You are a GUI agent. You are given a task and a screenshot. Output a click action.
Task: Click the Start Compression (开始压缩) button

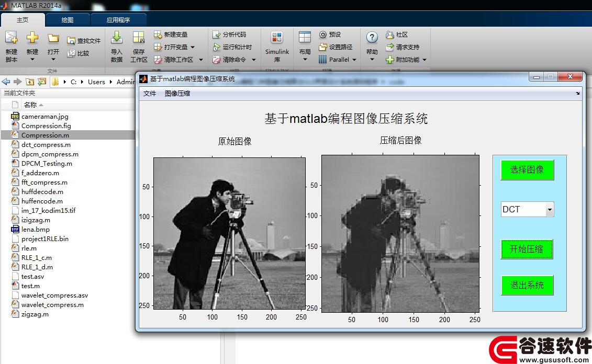(x=527, y=249)
